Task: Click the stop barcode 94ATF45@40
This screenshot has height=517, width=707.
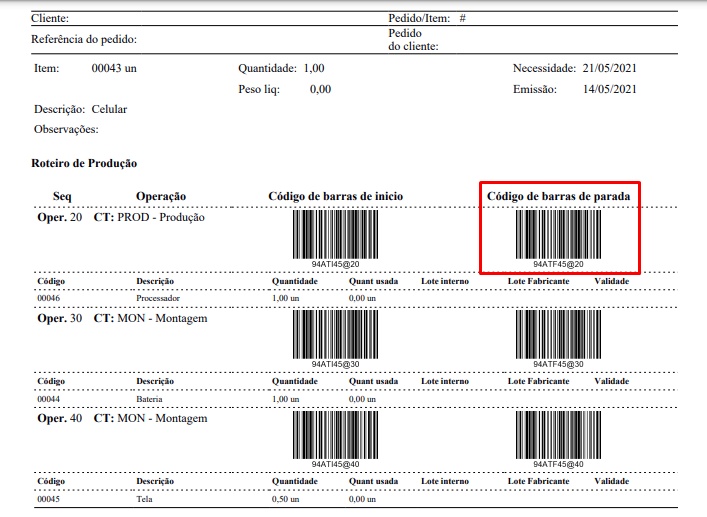Action: (558, 435)
